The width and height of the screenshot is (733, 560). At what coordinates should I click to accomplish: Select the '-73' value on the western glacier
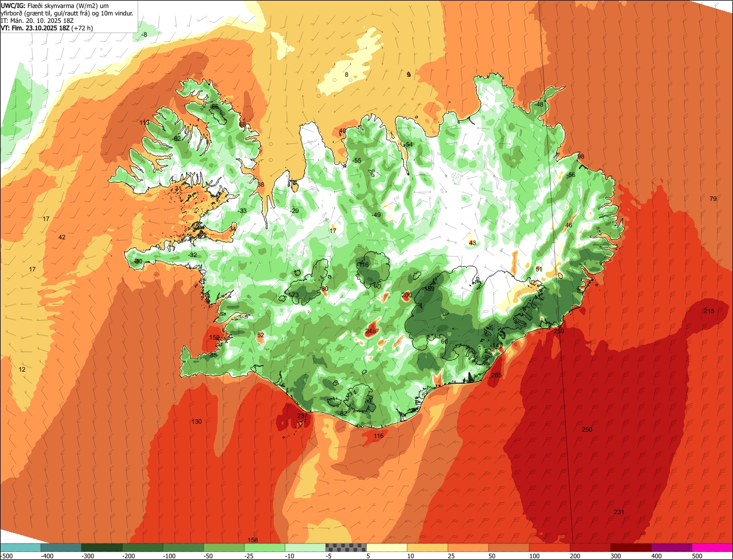tap(294, 295)
